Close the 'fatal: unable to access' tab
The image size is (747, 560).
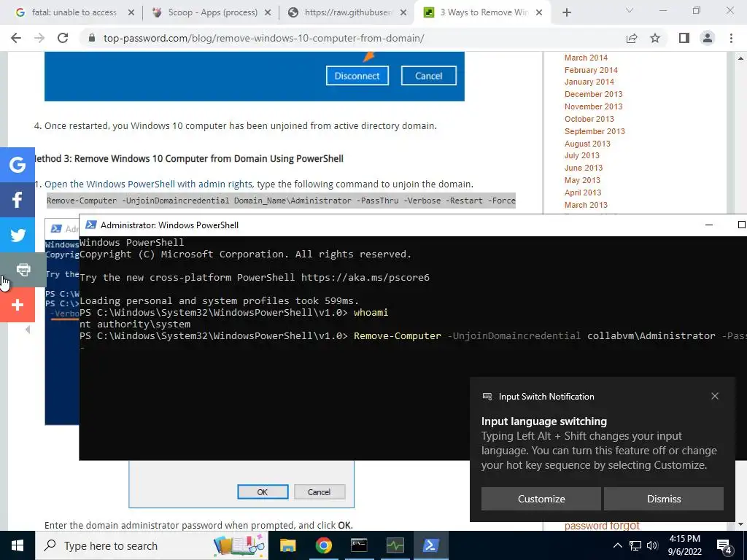pos(131,13)
